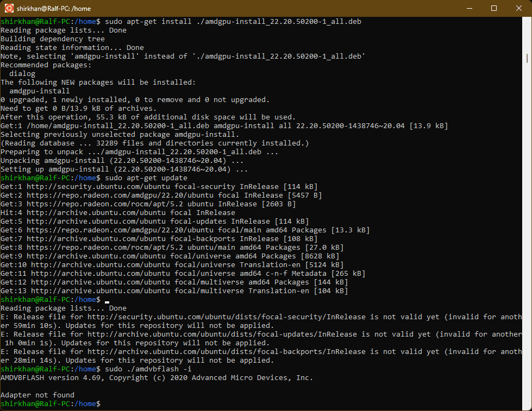Click the 'Hit:4' focal InRelease line
The image size is (532, 411).
pos(118,213)
